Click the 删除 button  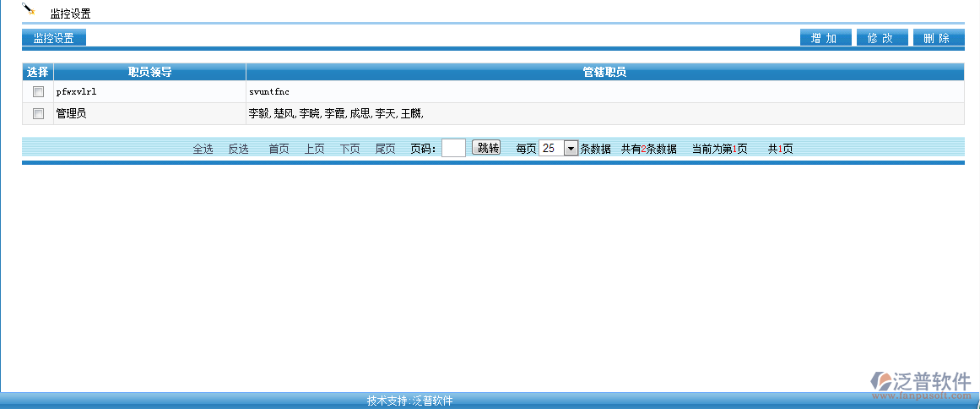coord(938,38)
